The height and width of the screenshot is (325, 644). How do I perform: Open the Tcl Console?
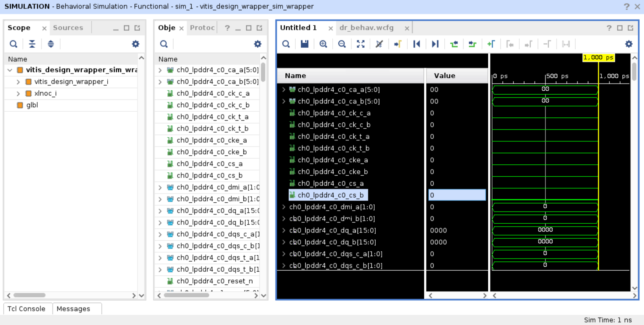click(27, 309)
